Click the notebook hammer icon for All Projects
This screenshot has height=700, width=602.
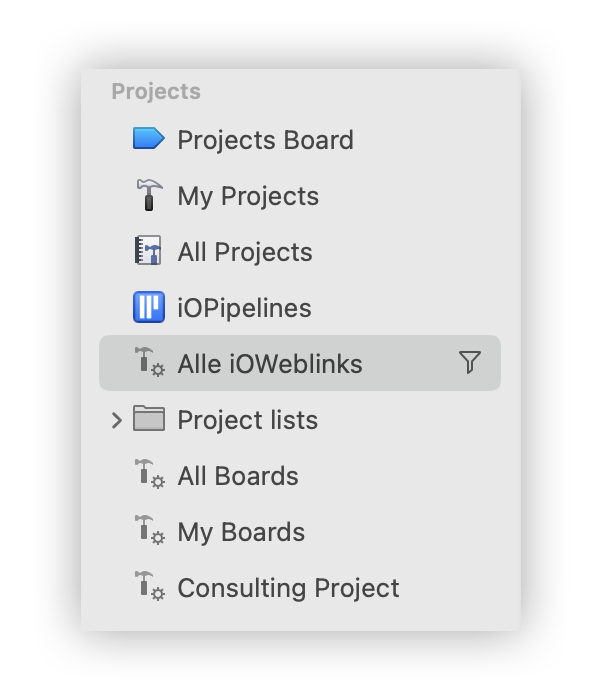click(x=148, y=250)
